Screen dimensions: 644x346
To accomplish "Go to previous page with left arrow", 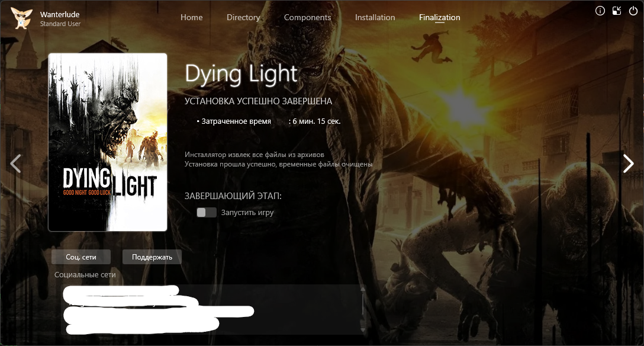I will pos(15,164).
